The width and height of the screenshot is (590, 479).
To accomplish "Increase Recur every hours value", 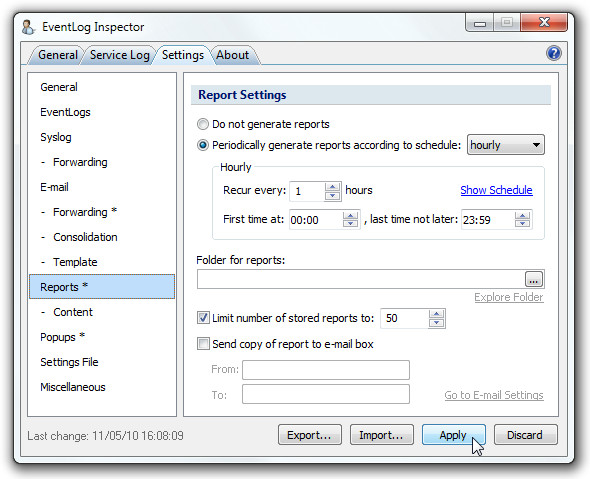I will pyautogui.click(x=332, y=187).
